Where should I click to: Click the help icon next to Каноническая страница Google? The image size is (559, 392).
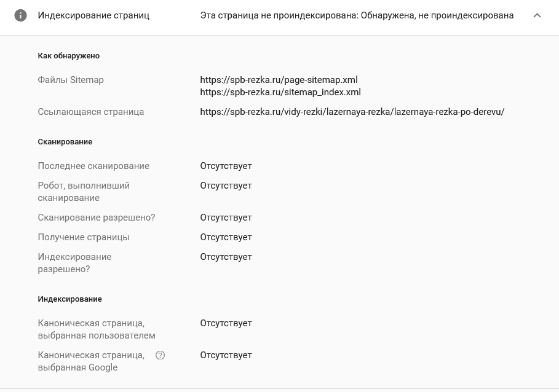[x=160, y=355]
